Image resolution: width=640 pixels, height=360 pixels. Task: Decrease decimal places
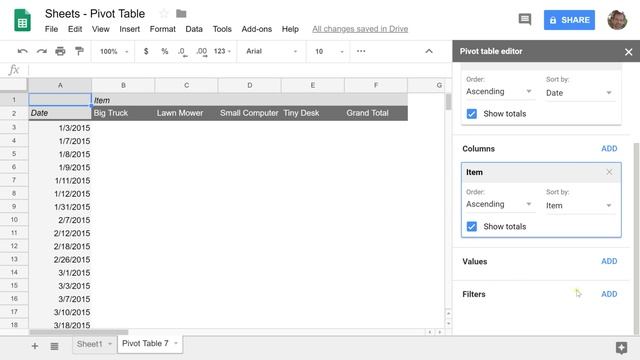[x=182, y=52]
